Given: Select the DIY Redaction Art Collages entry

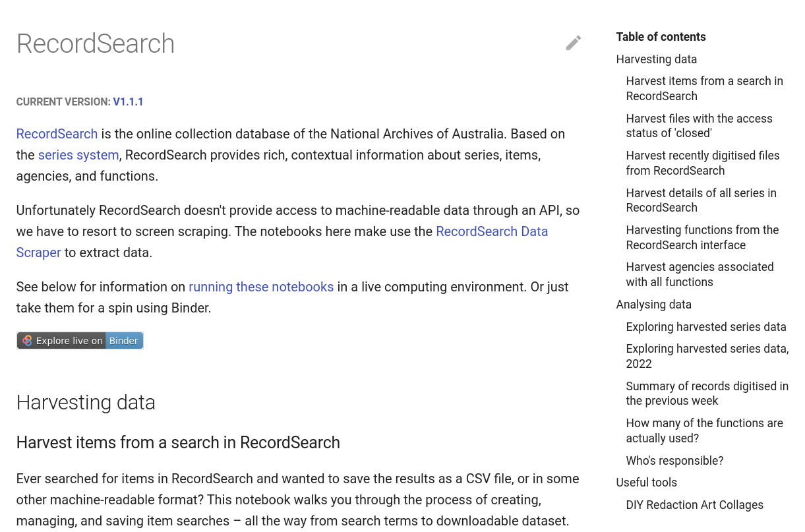Looking at the screenshot, I should point(694,505).
